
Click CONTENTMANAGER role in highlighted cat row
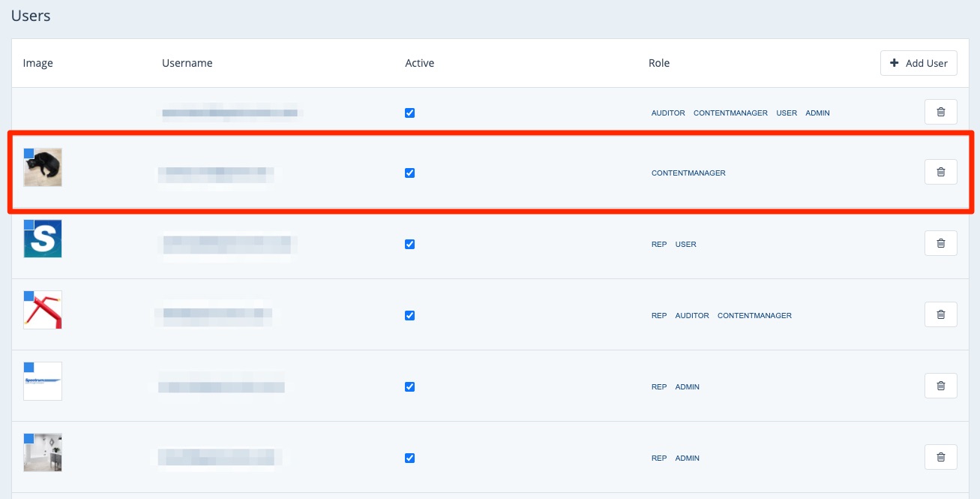click(688, 173)
